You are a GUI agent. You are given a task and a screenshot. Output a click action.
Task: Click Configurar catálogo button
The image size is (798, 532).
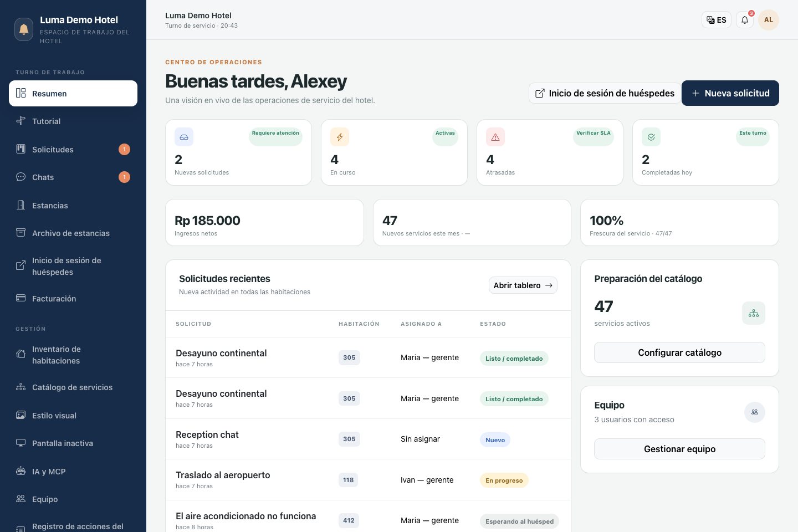pyautogui.click(x=679, y=352)
